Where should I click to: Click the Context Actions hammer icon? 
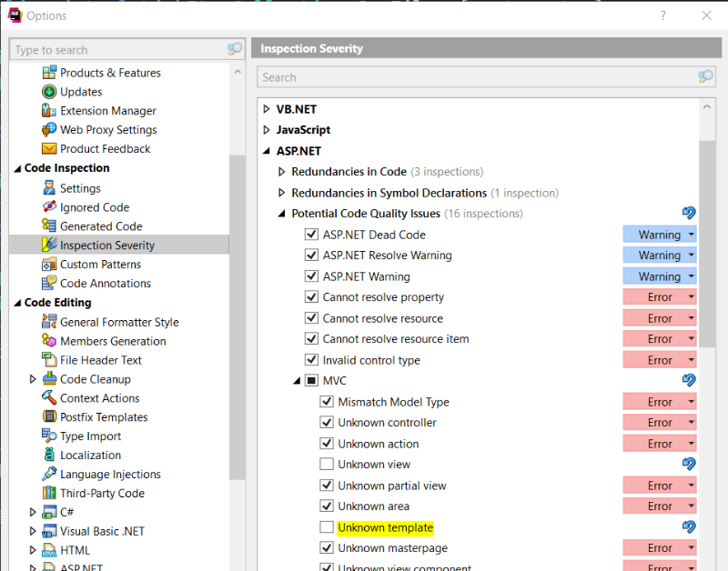[50, 398]
